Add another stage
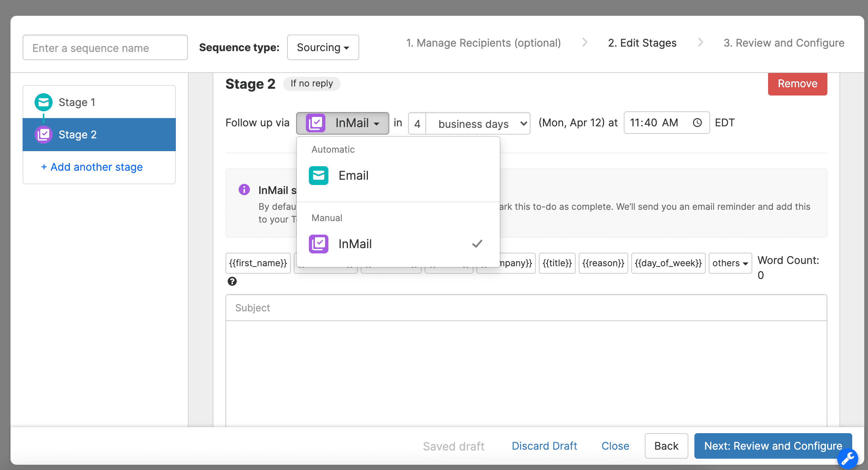Image resolution: width=868 pixels, height=470 pixels. (x=92, y=167)
